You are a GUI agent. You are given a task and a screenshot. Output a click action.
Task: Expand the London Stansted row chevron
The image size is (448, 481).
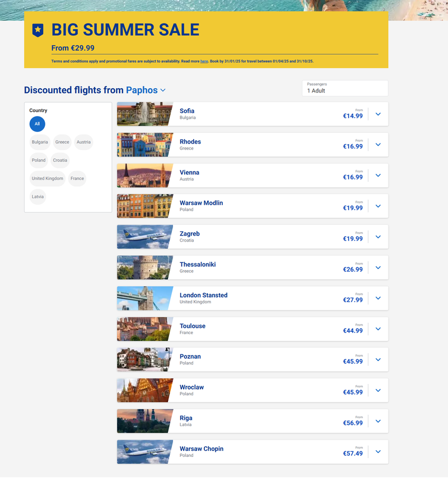tap(378, 298)
